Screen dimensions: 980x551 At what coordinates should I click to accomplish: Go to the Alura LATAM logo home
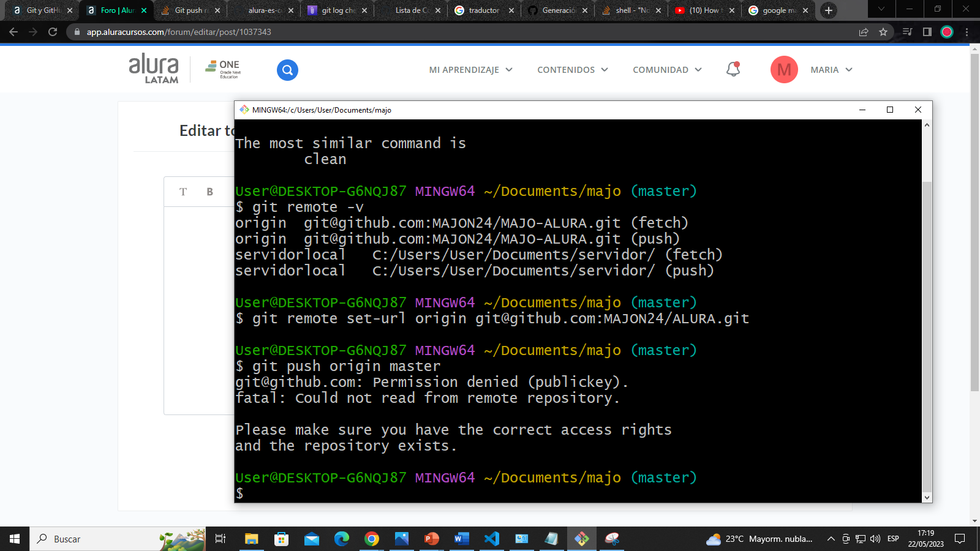(154, 69)
